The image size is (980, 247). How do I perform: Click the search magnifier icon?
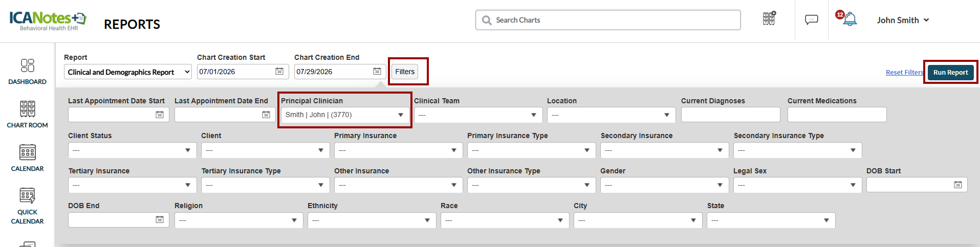point(487,20)
